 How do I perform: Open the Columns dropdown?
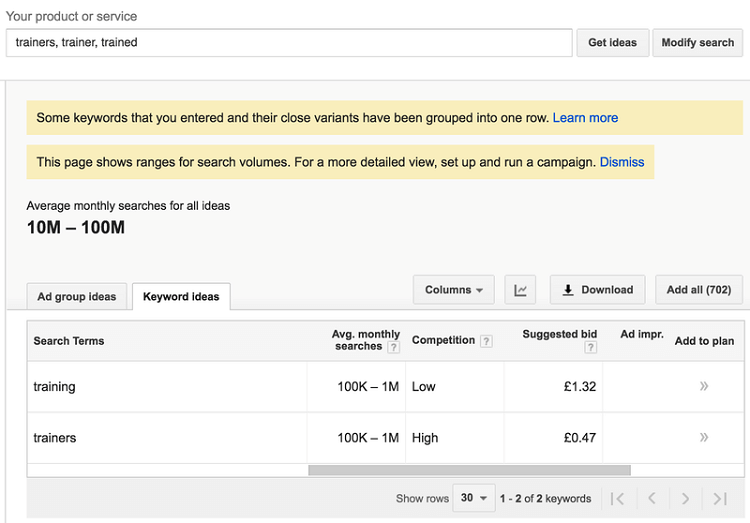click(x=453, y=290)
